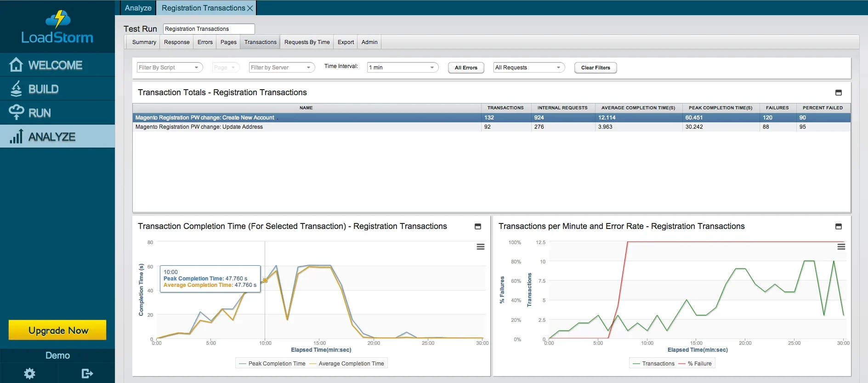Switch to the Requests By Time tab

pyautogui.click(x=307, y=42)
